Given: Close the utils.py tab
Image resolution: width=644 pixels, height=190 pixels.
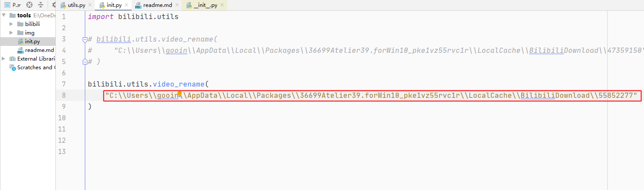Looking at the screenshot, I should click(90, 5).
